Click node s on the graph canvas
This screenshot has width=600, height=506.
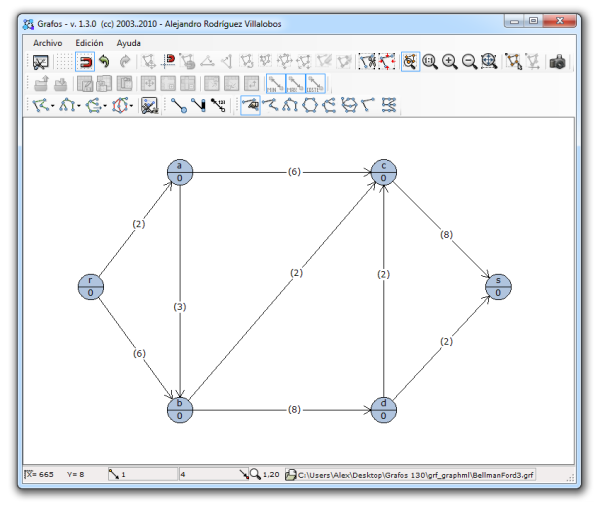(x=497, y=286)
